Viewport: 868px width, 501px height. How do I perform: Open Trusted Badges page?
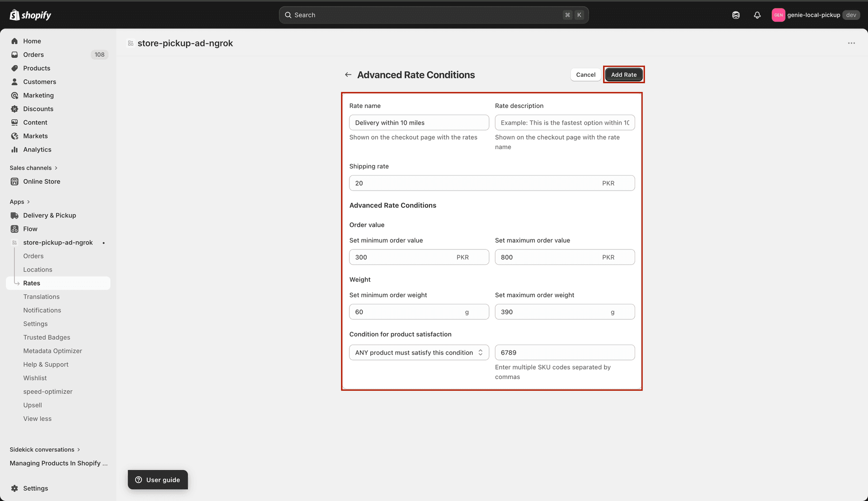[x=47, y=337]
